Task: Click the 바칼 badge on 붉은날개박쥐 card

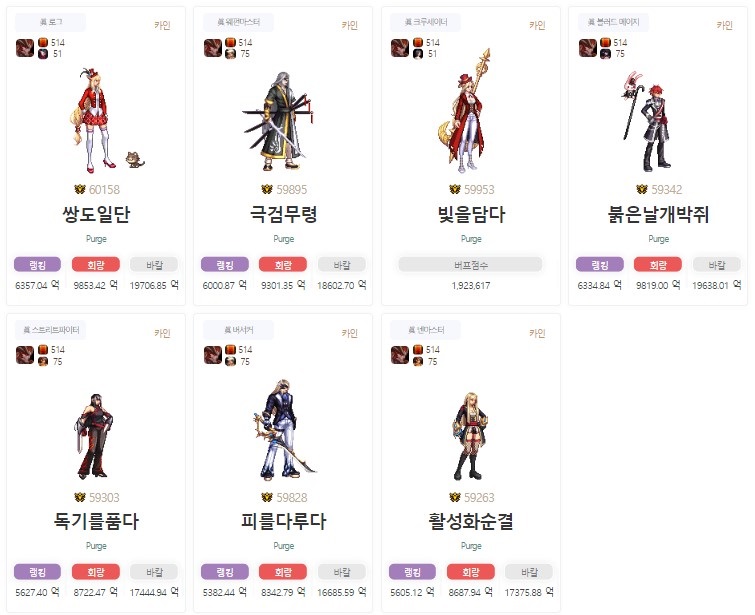Action: coord(716,264)
